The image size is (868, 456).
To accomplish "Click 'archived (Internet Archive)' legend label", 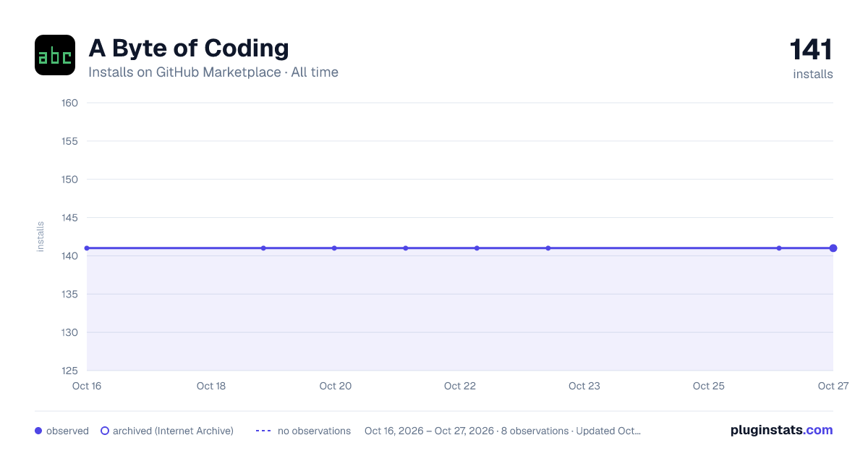I will 173,431.
